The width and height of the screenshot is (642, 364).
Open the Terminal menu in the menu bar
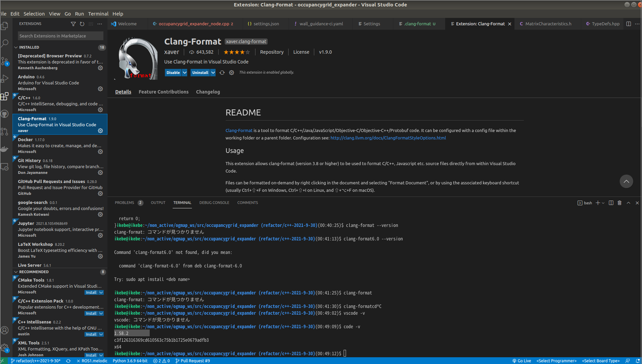98,14
